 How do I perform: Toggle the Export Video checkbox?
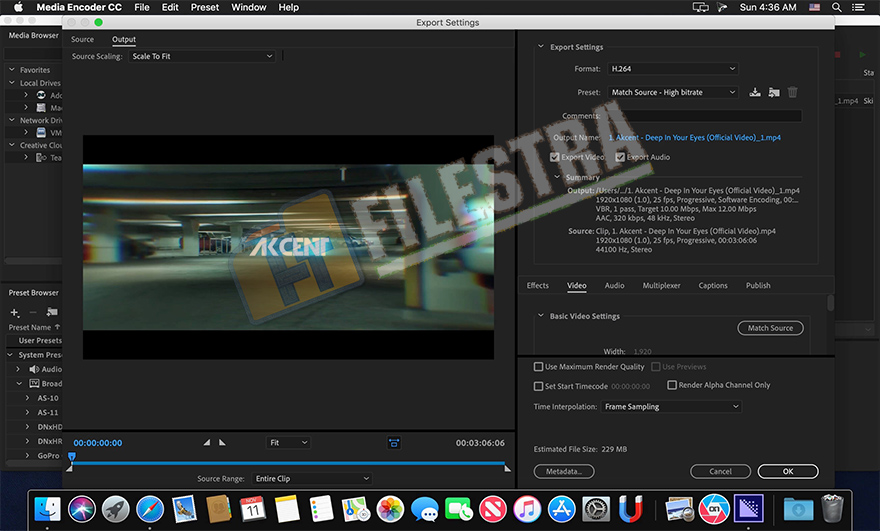(554, 157)
